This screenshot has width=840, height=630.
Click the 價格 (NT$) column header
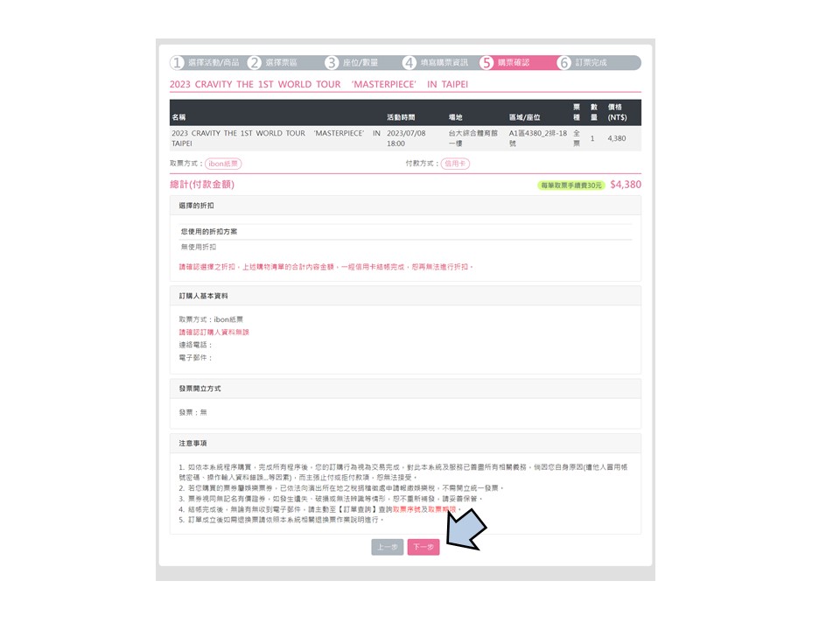tap(617, 112)
